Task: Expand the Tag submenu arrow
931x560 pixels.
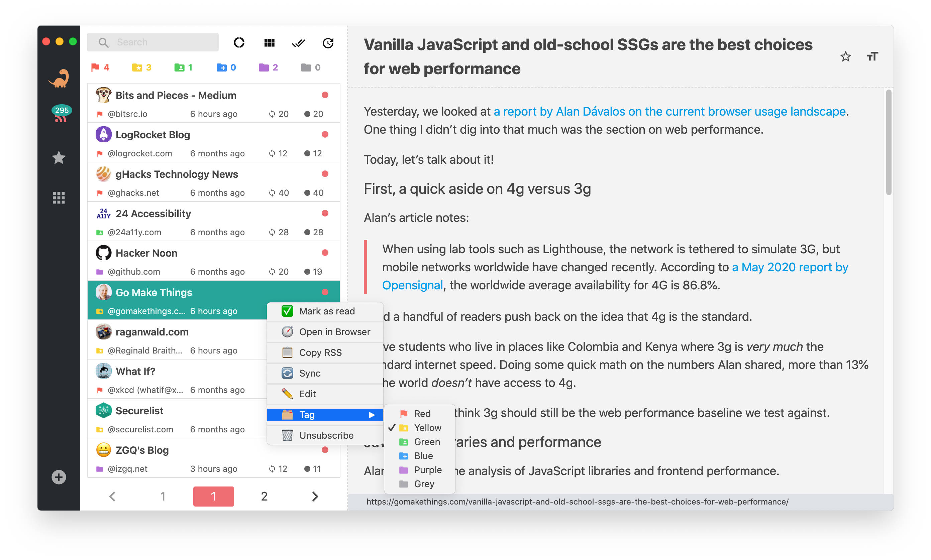Action: [372, 415]
